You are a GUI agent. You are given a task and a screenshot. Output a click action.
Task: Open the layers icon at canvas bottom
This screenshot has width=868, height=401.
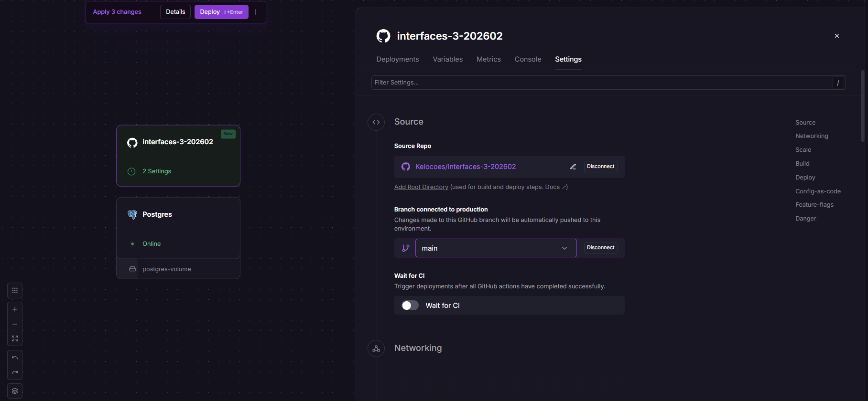pyautogui.click(x=15, y=391)
